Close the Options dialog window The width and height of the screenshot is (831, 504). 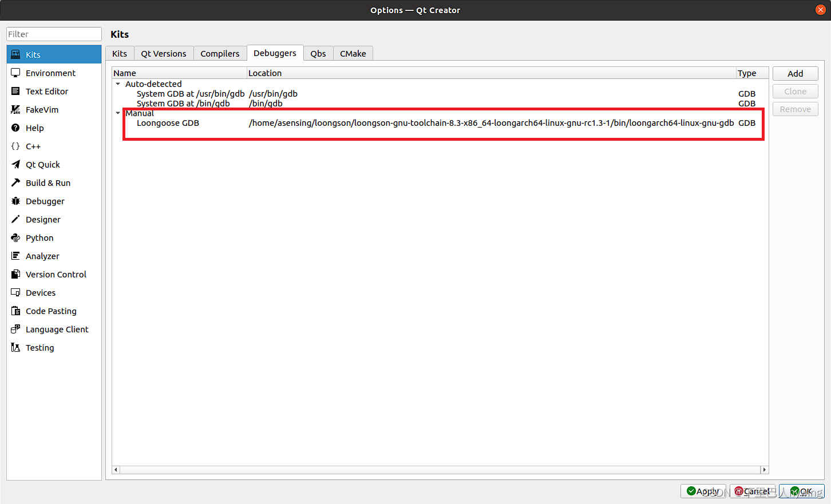point(820,10)
